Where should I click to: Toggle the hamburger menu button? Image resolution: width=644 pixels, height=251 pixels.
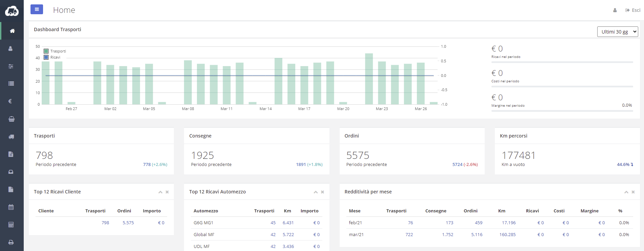click(37, 9)
